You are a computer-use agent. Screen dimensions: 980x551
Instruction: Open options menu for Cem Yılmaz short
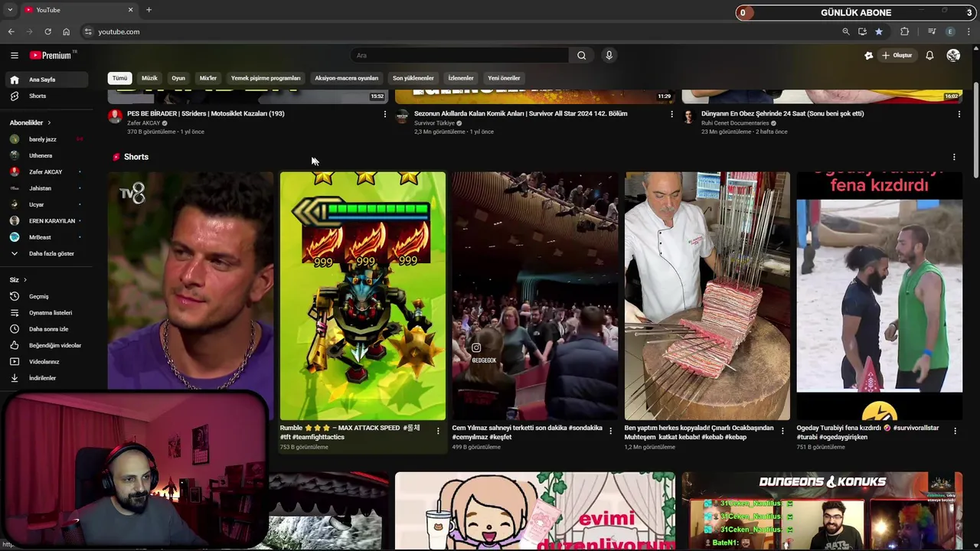tap(610, 431)
